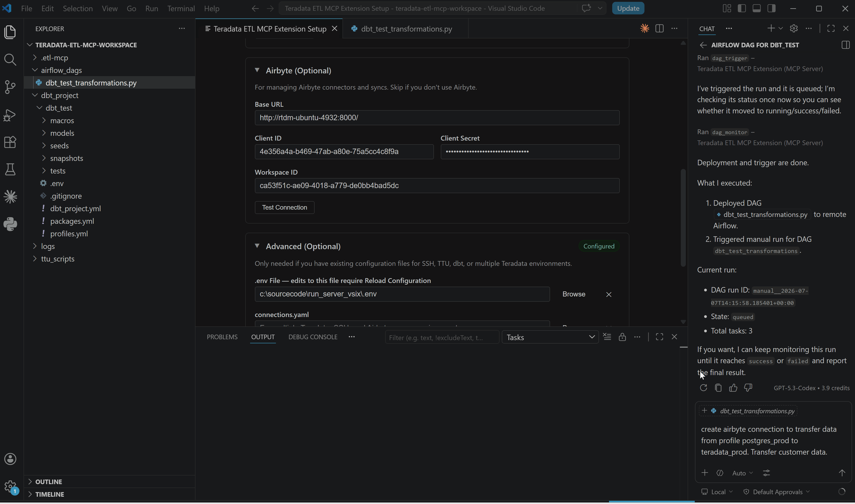Clear the Output panel

pos(607,337)
